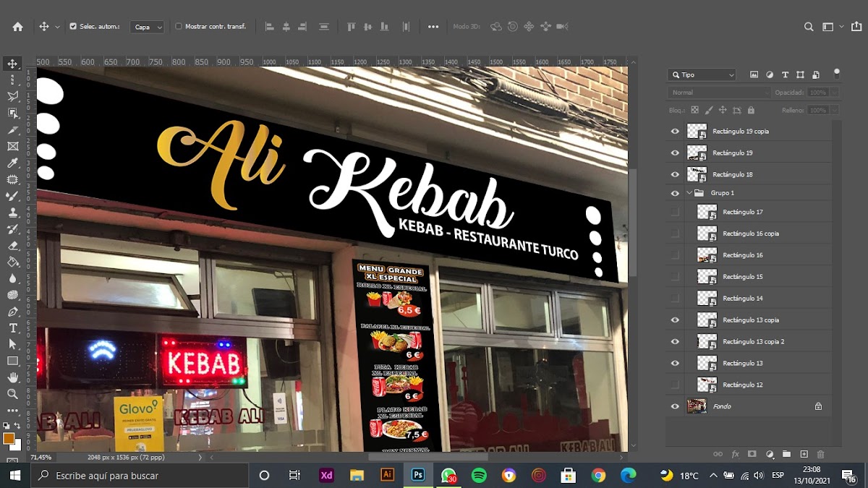This screenshot has width=868, height=488.
Task: Enable Mostrar contr. transf. checkbox
Action: (x=179, y=27)
